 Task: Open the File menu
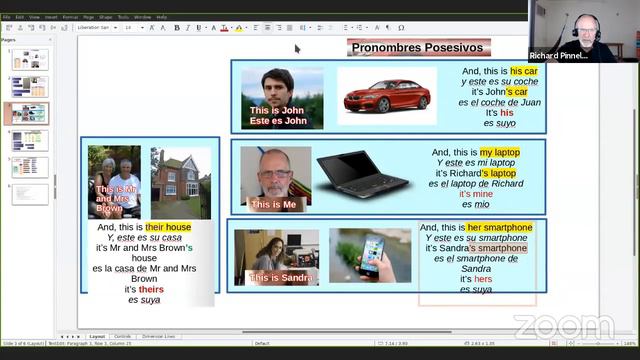coord(7,17)
